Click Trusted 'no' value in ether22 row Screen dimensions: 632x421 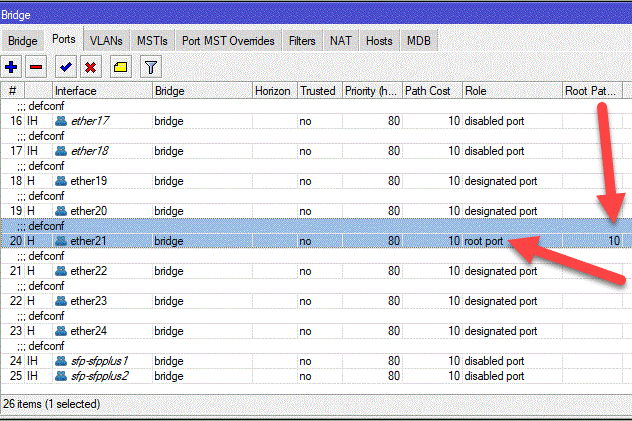[x=305, y=271]
